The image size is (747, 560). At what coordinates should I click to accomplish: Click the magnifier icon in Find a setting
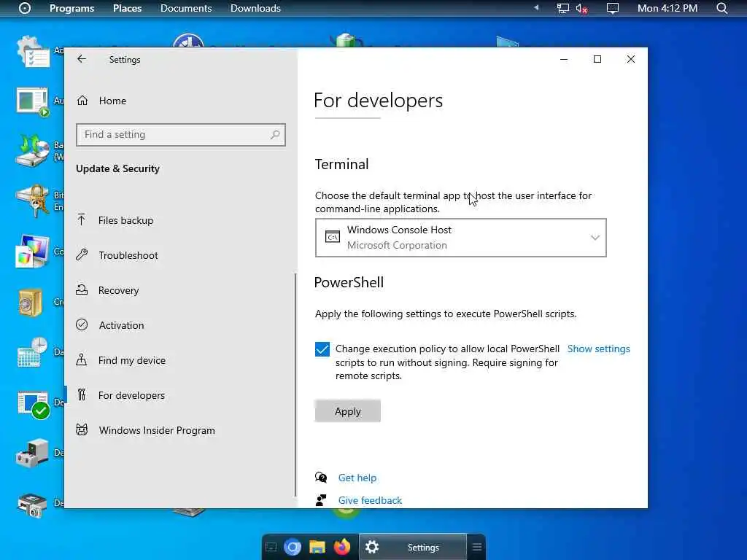275,135
